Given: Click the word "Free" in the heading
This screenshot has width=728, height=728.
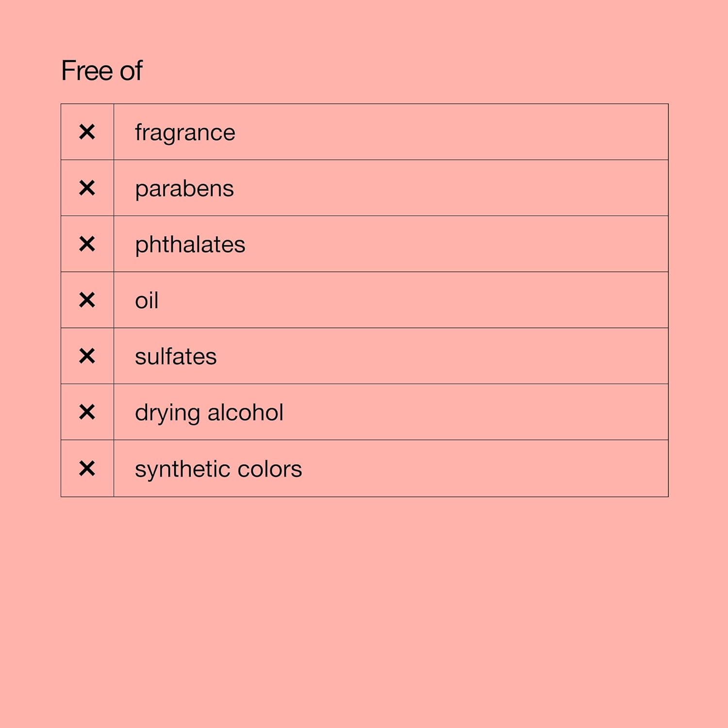Looking at the screenshot, I should (87, 71).
